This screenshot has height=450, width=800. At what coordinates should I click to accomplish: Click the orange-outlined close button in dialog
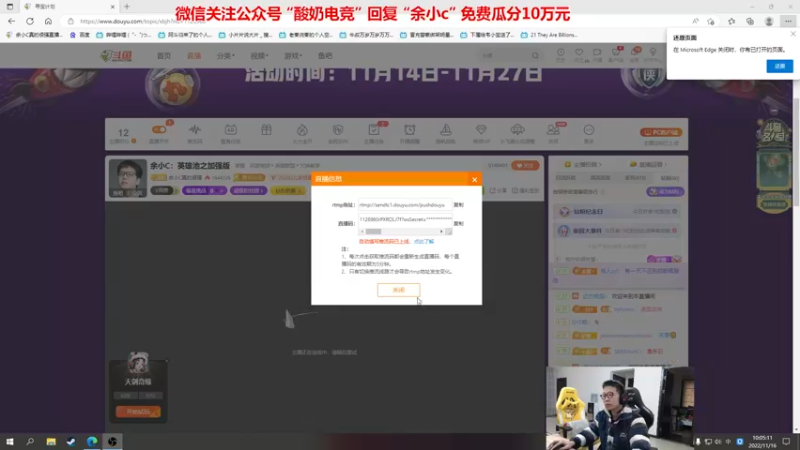(398, 290)
